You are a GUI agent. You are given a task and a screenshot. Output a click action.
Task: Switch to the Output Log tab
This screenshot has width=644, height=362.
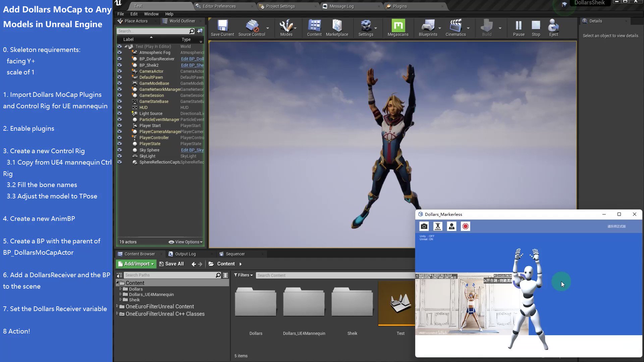pos(185,254)
